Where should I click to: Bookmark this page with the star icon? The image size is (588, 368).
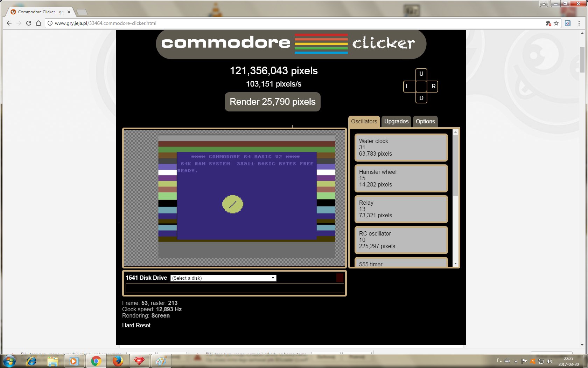coord(556,23)
